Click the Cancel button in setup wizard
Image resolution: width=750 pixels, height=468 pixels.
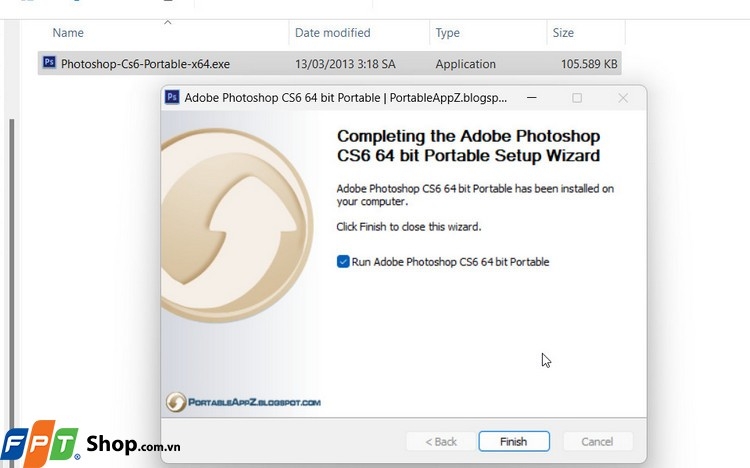click(597, 441)
